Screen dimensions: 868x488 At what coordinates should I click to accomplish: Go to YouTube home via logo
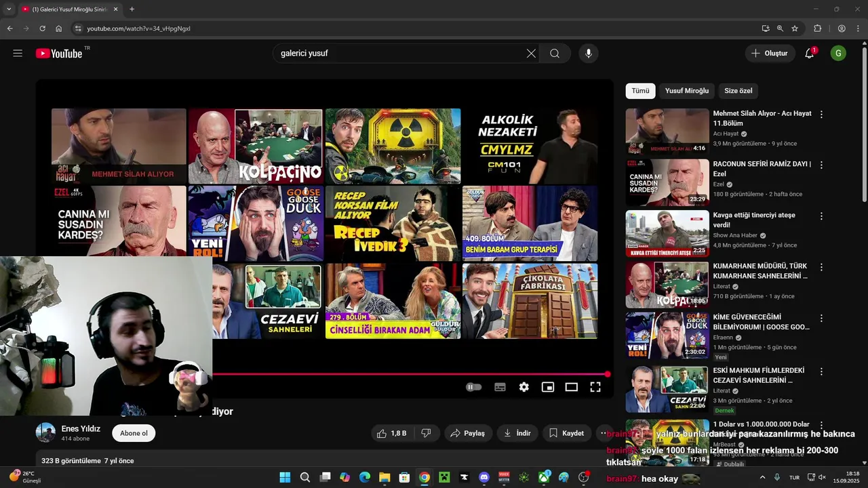point(59,54)
